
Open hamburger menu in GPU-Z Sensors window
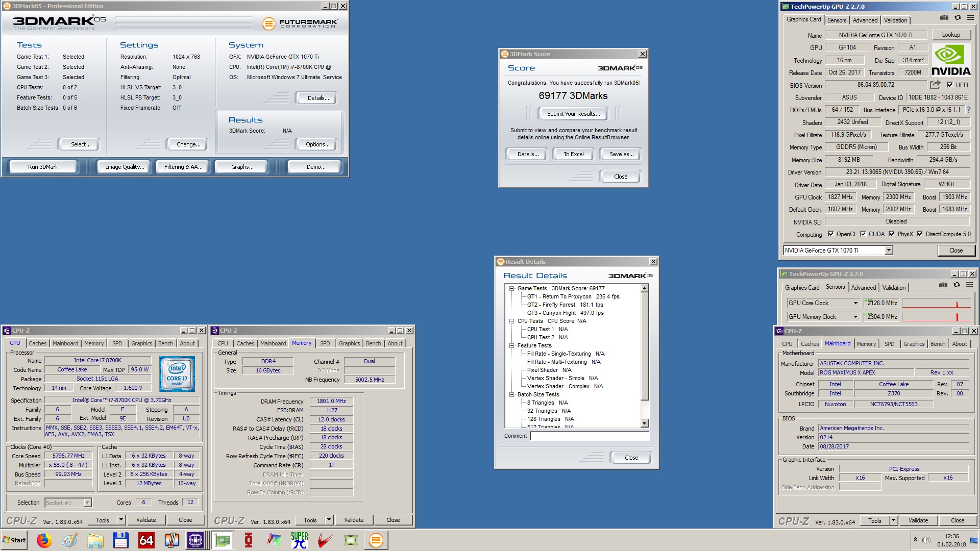pyautogui.click(x=969, y=285)
